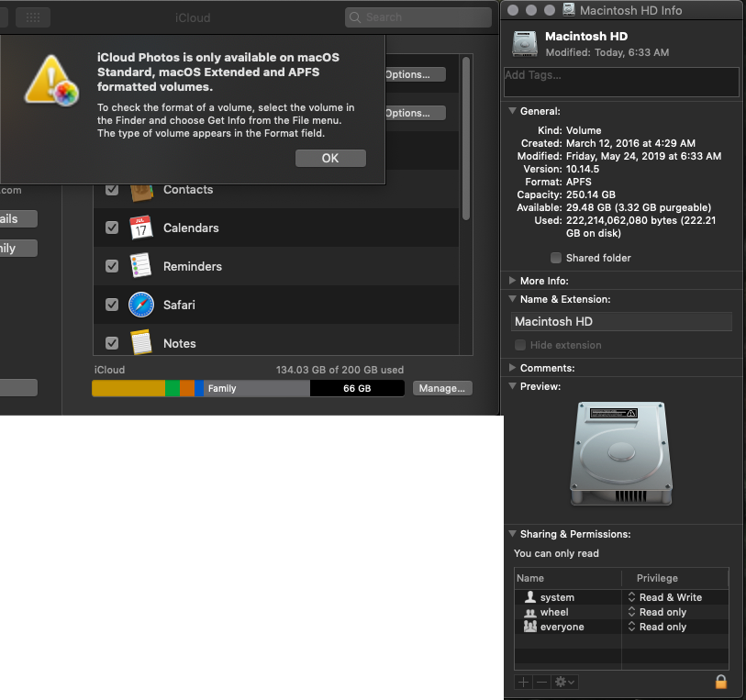The height and width of the screenshot is (700, 746).
Task: Click the Notes notepad icon
Action: tap(141, 342)
